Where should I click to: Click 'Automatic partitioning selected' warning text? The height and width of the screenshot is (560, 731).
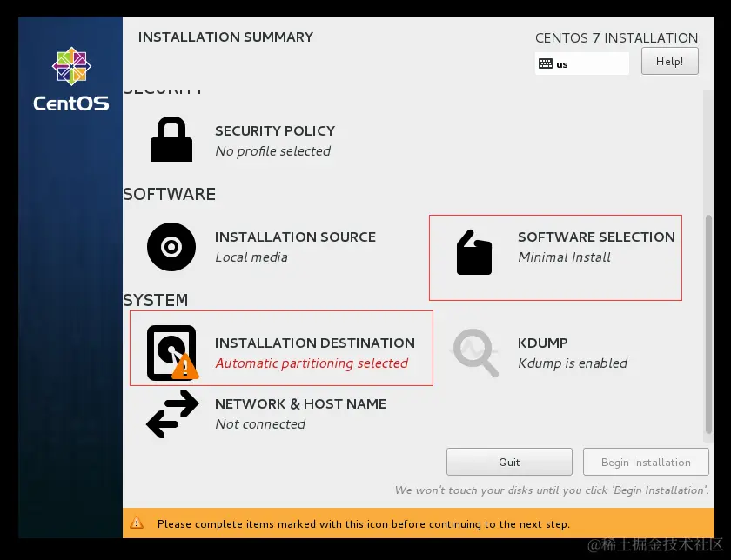coord(312,363)
